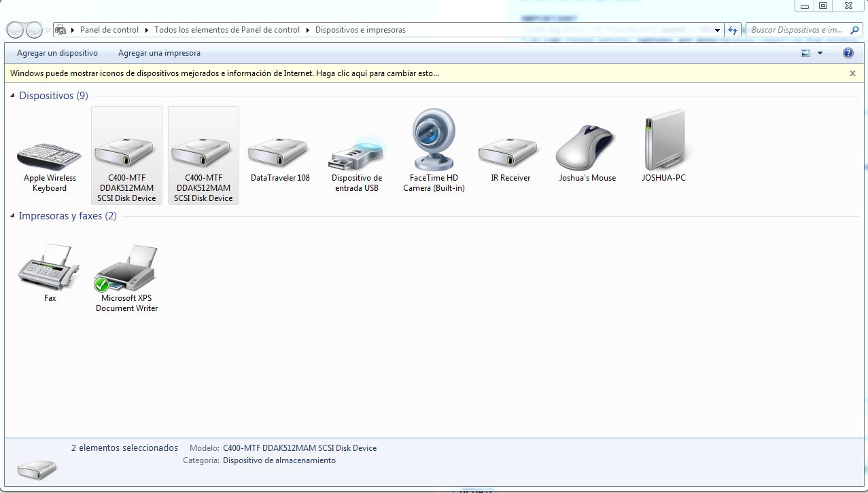Viewport: 868px width, 493px height.
Task: Expand the arrow after Panel de control
Action: pyautogui.click(x=146, y=30)
